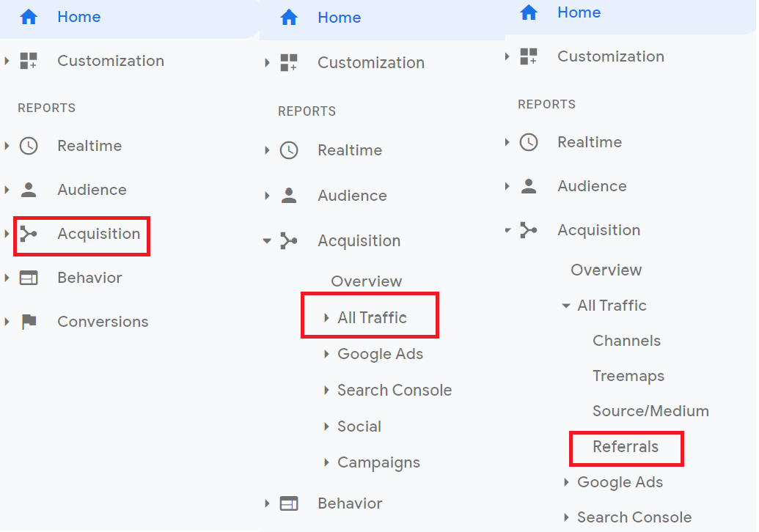This screenshot has height=532, width=759.
Task: Click the Realtime clock icon
Action: click(28, 146)
